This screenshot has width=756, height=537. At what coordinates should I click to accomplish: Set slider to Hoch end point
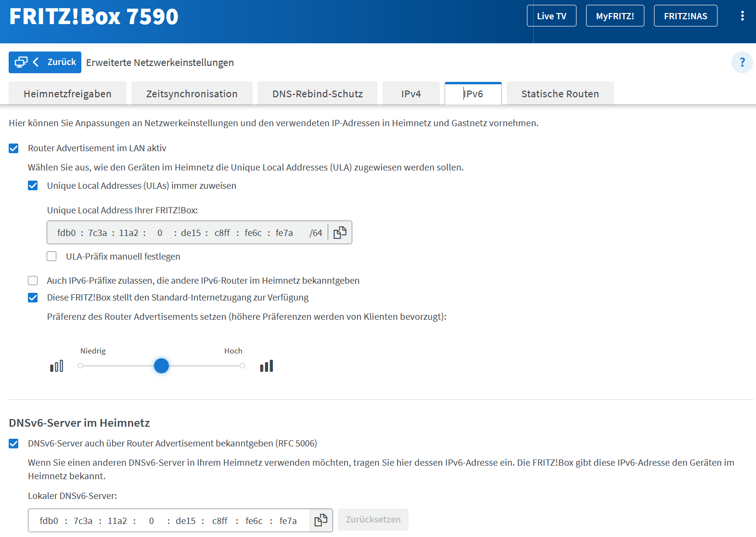[243, 366]
